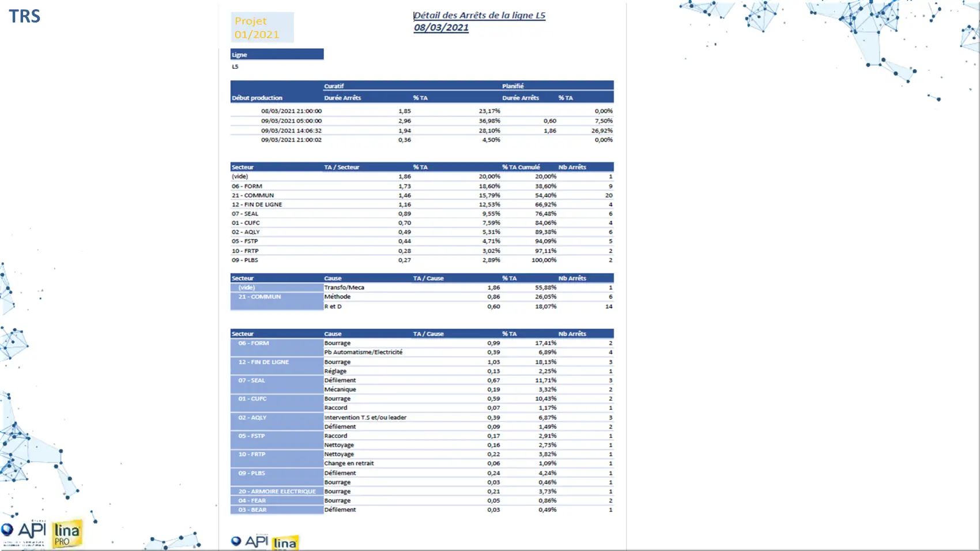
Task: Click the TRS slide title
Action: (x=25, y=16)
